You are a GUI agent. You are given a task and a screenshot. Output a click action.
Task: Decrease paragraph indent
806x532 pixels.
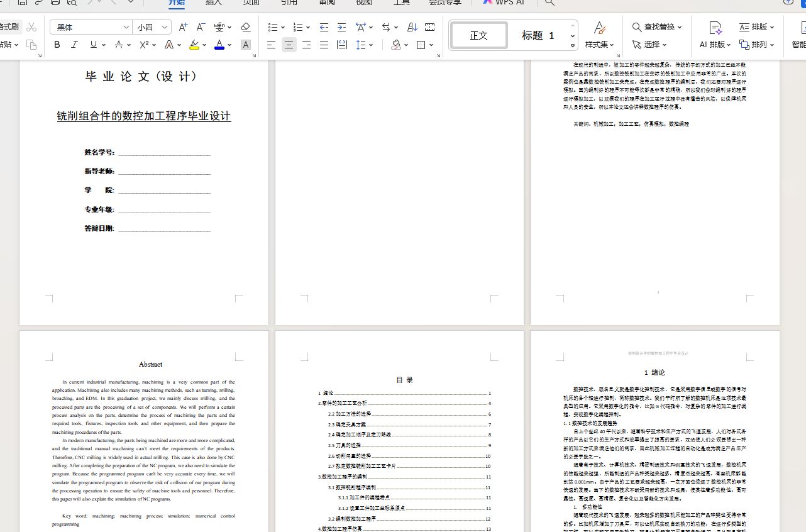click(324, 27)
